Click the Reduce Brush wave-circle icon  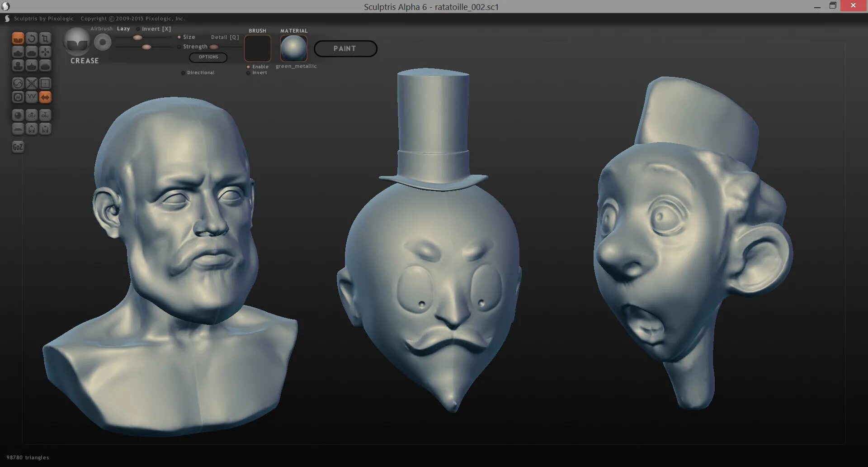click(x=18, y=83)
